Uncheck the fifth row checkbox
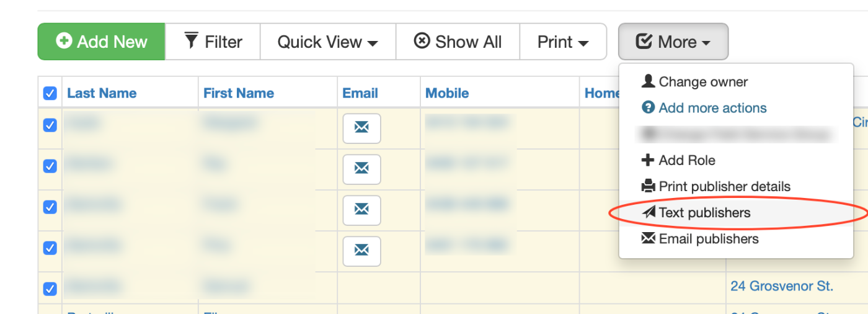 tap(50, 289)
